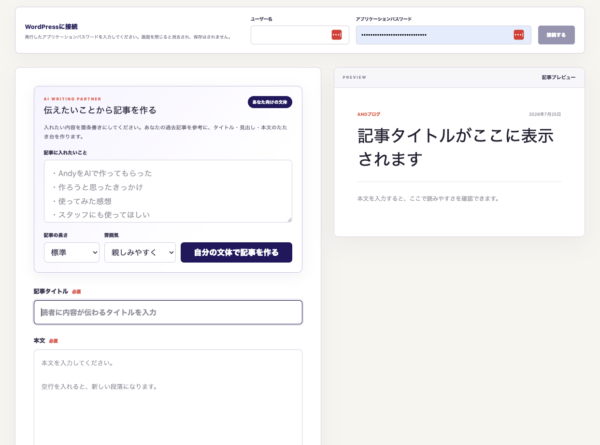Click the dark pill badge in AI Writing Partner card
Viewport: 600px width, 445px height.
click(270, 102)
